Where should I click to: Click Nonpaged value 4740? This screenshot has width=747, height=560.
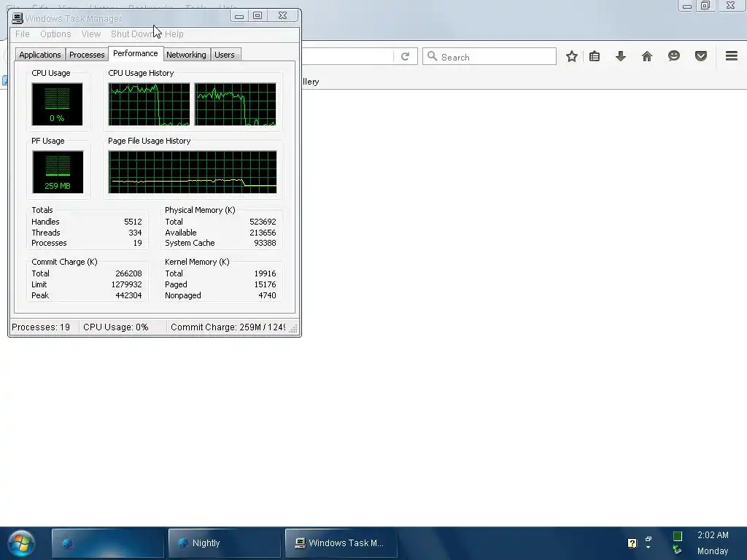pyautogui.click(x=267, y=296)
